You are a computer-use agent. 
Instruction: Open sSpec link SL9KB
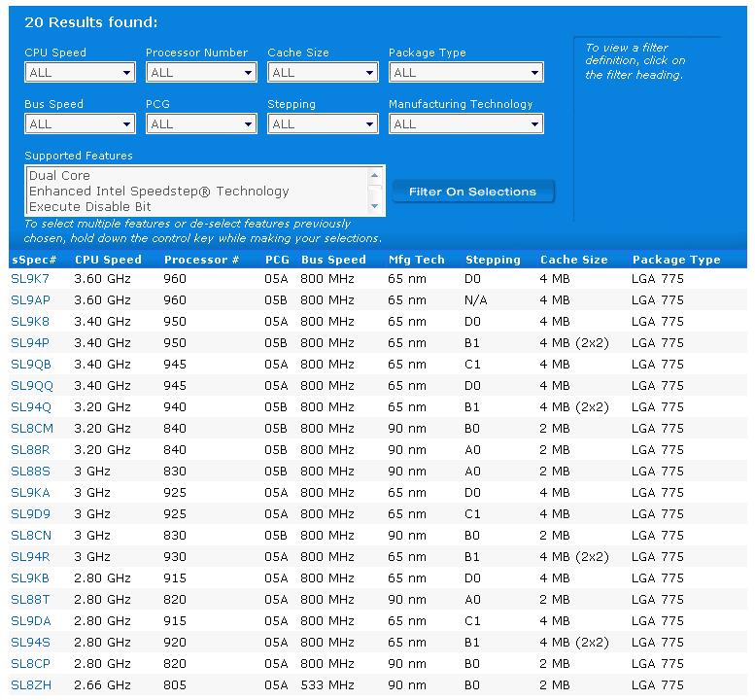[30, 578]
